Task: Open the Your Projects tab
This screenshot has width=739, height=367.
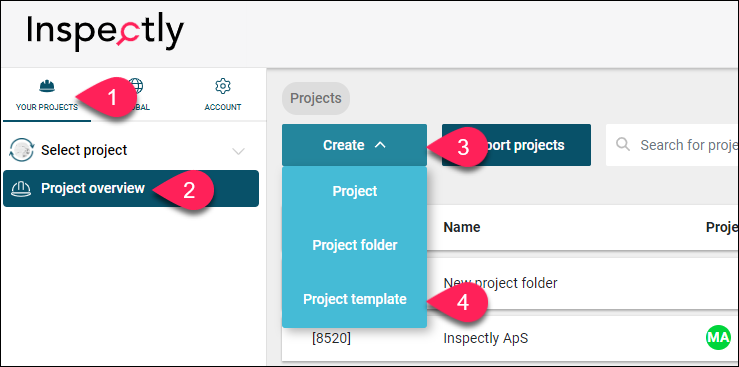Action: tap(46, 96)
